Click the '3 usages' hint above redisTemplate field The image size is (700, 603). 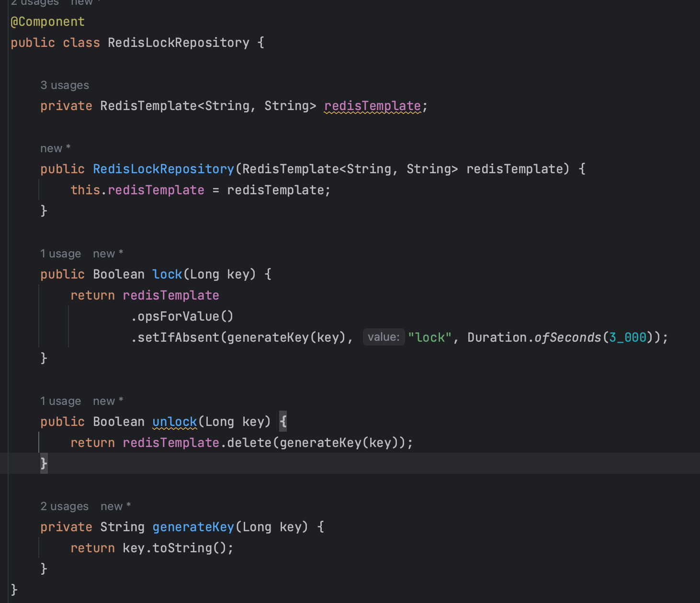click(65, 85)
